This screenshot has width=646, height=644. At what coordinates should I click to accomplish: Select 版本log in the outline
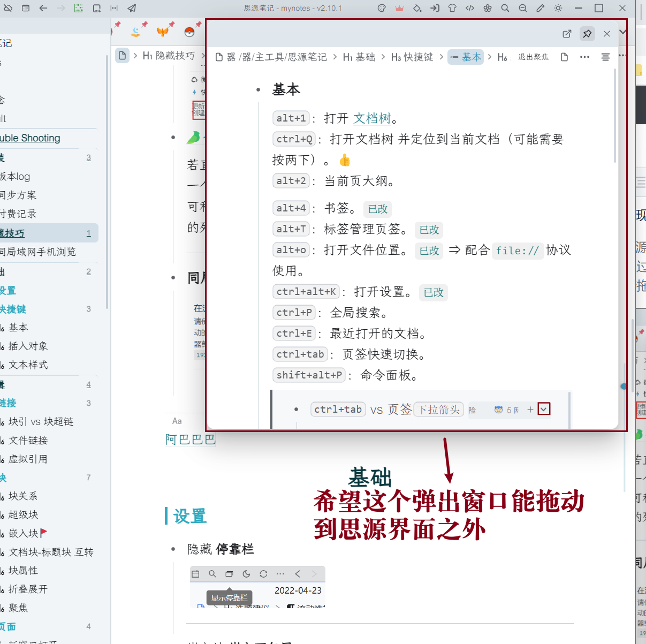[x=15, y=177]
